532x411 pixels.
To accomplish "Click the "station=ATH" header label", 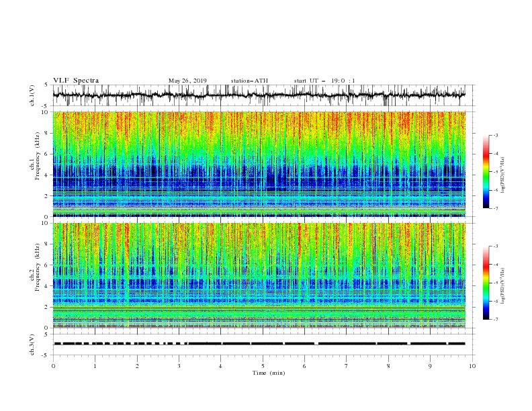I will [x=249, y=81].
